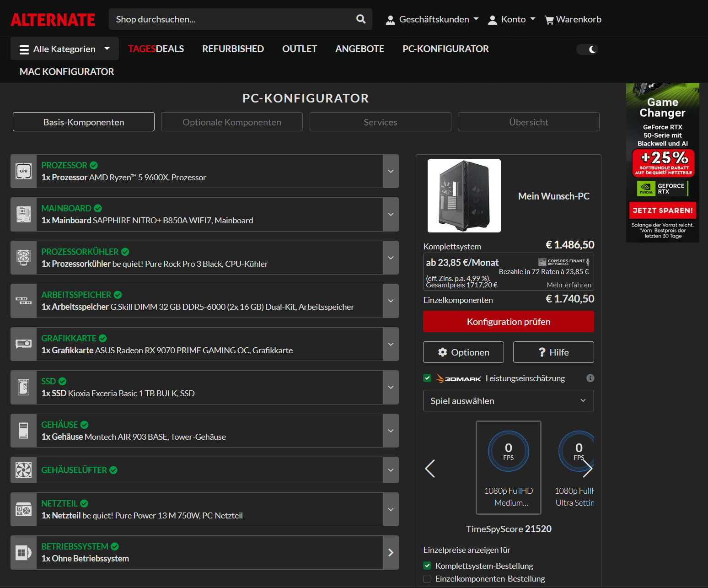Open MAC KONFIGURATOR in navigation
708x588 pixels.
(67, 72)
